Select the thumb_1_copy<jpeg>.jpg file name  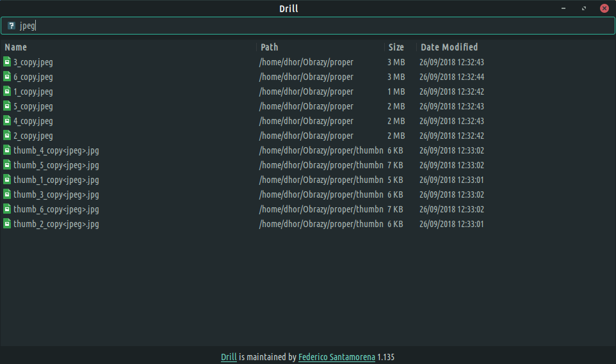tap(56, 180)
